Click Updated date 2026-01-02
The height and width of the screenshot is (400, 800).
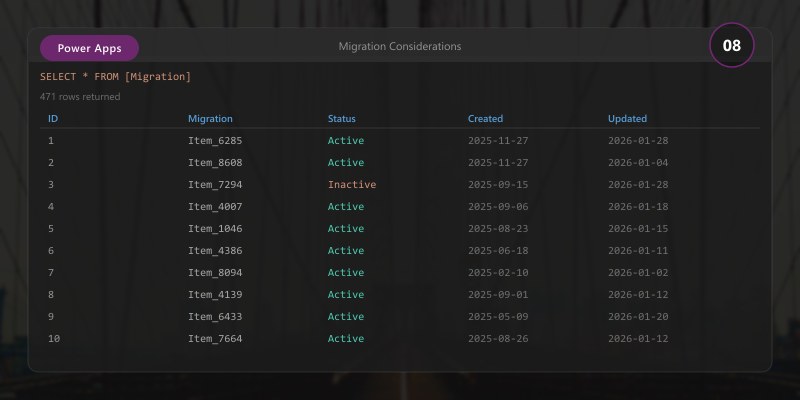[x=638, y=272]
